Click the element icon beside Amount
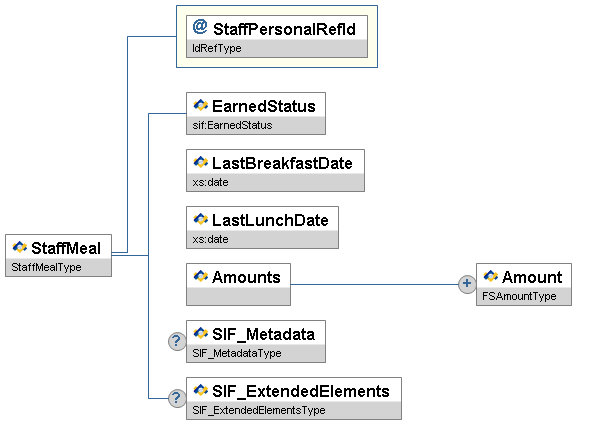 coord(491,276)
